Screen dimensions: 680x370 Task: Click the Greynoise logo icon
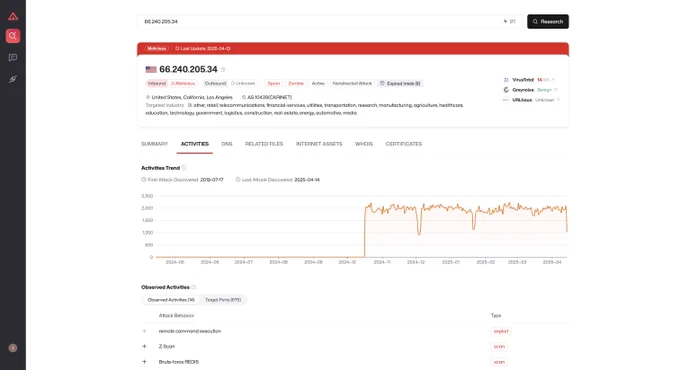506,90
